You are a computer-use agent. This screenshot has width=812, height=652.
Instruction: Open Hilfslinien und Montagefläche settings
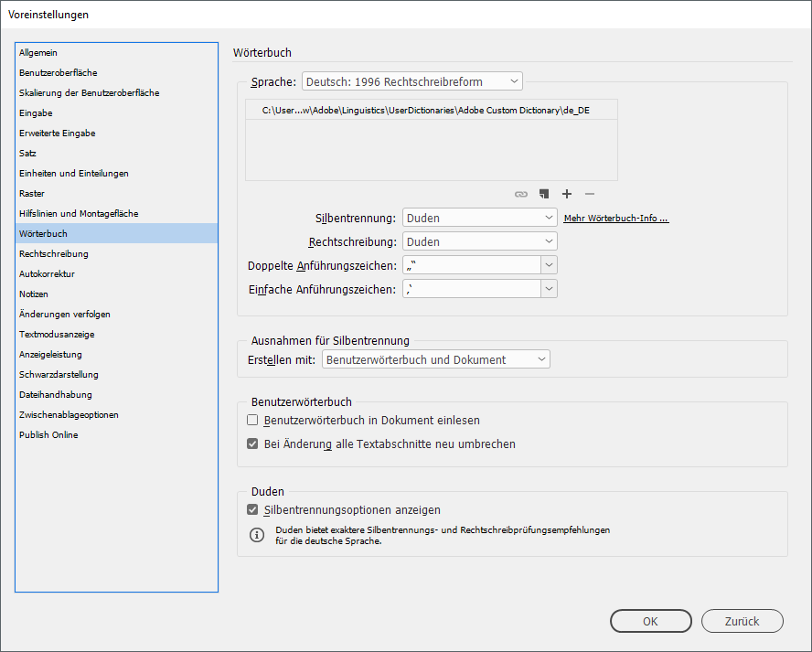point(116,213)
